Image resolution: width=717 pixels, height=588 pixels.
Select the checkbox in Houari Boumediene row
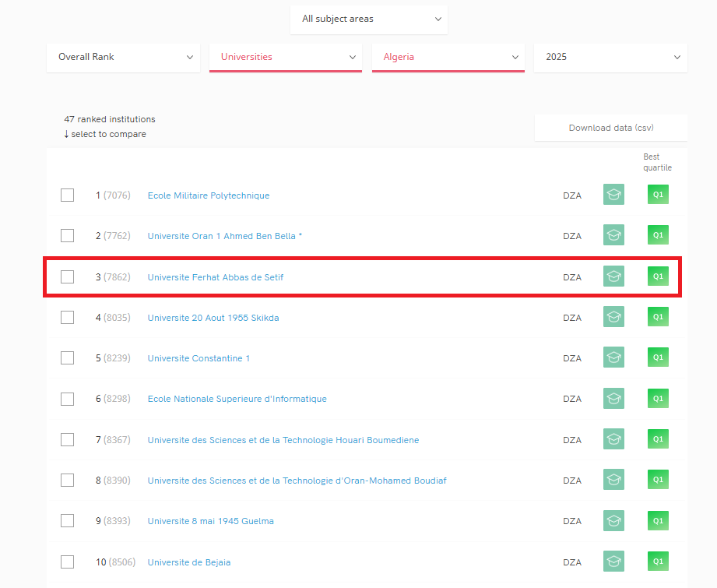pyautogui.click(x=67, y=440)
